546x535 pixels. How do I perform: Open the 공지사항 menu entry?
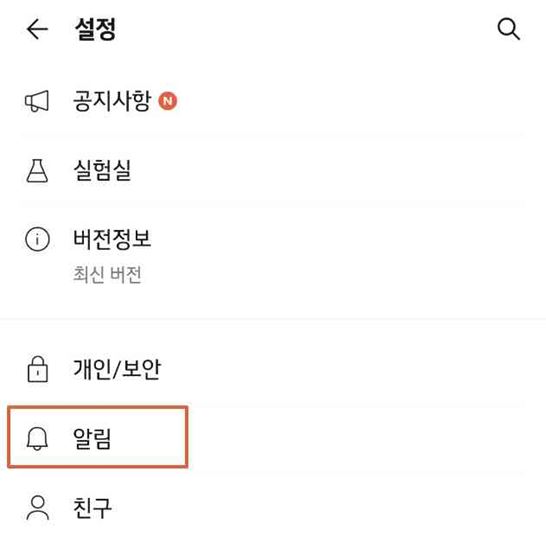click(272, 101)
